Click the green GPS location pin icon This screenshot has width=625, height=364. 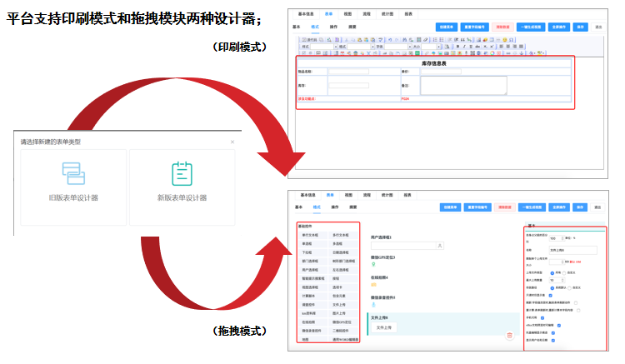click(373, 266)
